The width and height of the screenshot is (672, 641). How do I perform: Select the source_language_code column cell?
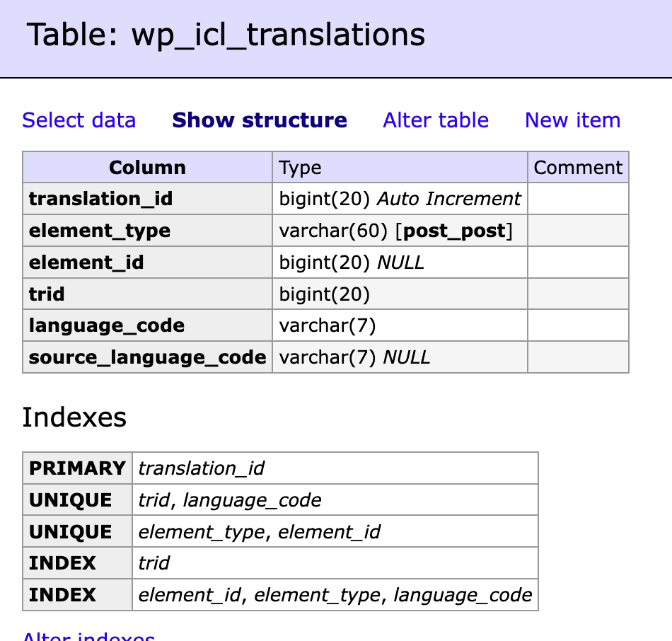coord(147,357)
